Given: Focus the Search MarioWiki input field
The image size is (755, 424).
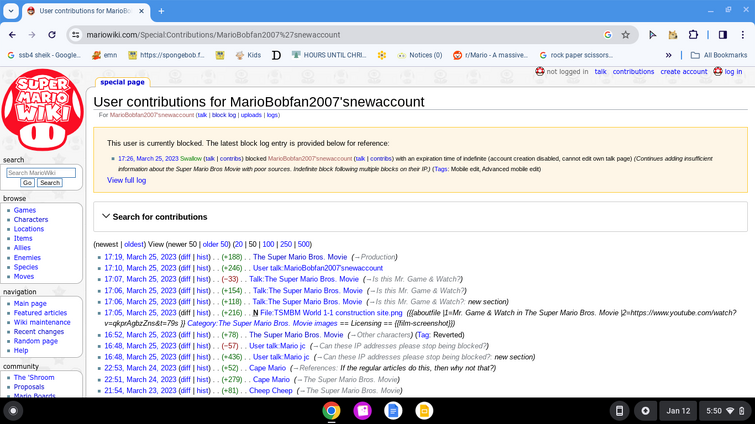Looking at the screenshot, I should [x=41, y=173].
